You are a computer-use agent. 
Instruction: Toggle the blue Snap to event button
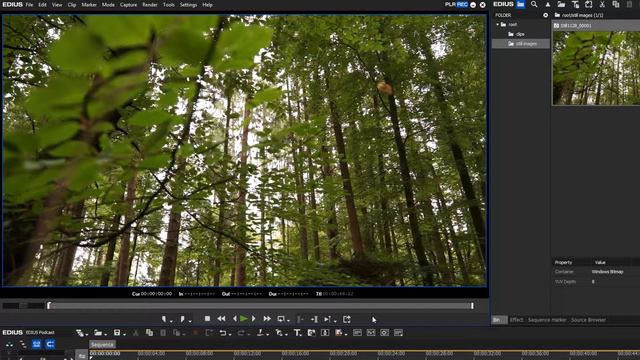click(x=50, y=344)
